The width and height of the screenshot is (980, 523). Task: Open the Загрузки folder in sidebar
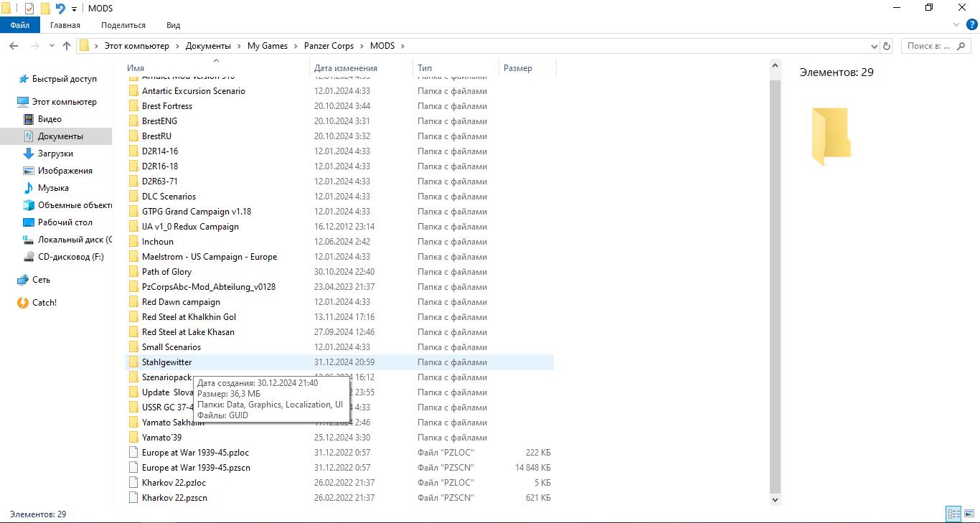pyautogui.click(x=55, y=154)
